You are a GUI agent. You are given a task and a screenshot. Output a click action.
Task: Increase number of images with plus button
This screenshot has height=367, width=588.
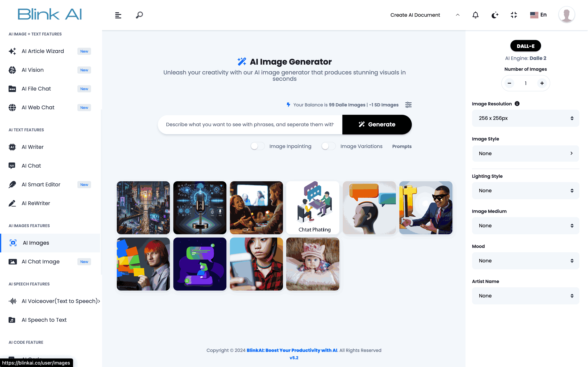pyautogui.click(x=542, y=83)
